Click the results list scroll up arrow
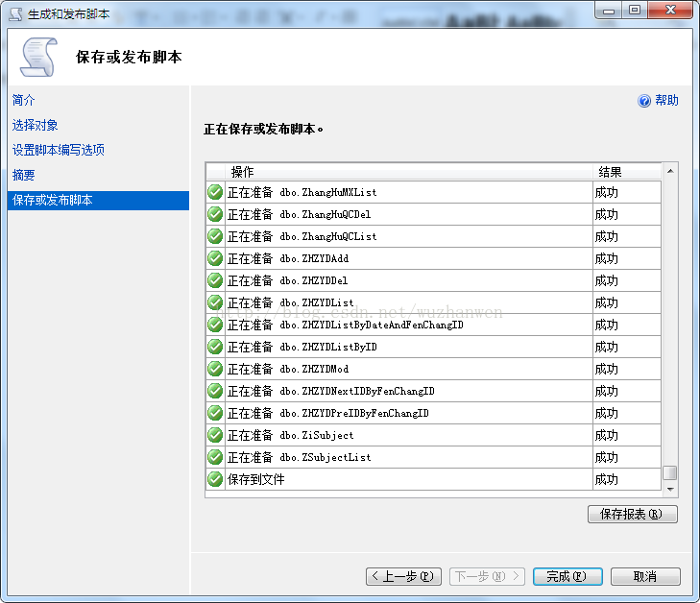 (670, 171)
